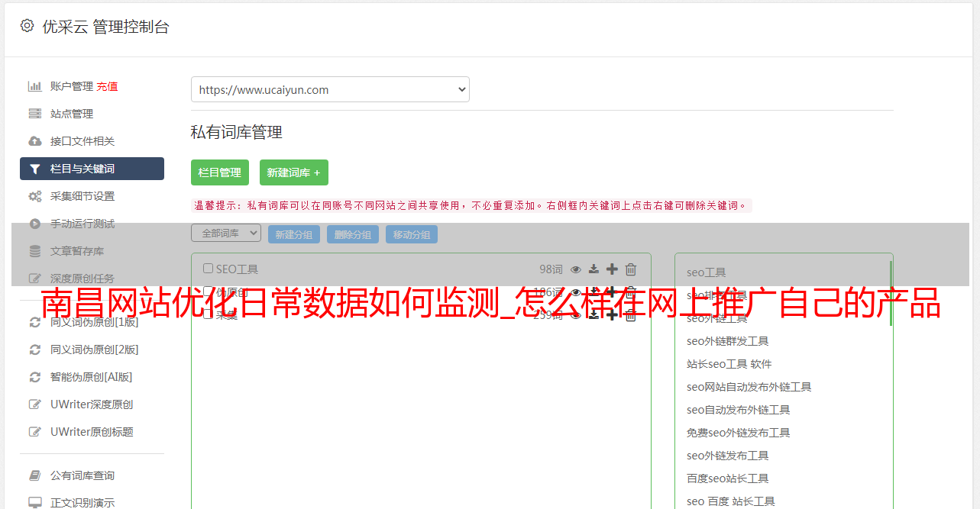Screen dimensions: 980x509
Task: Click the cloud upload icon for 接口文件相关
Action: [34, 141]
